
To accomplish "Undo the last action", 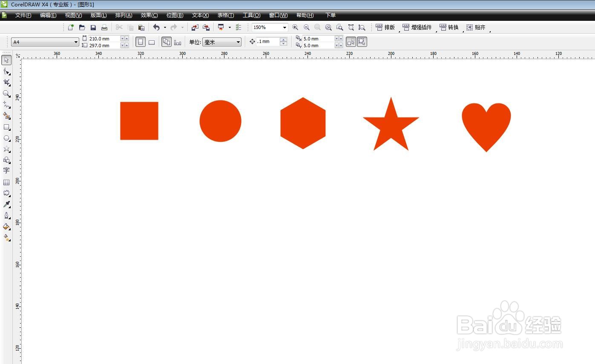I will click(x=156, y=27).
